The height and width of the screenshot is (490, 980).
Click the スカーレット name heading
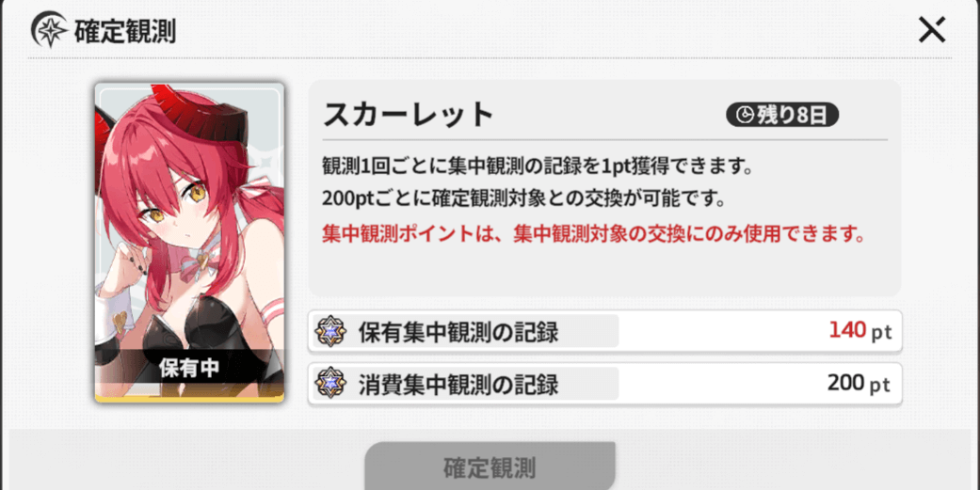point(409,115)
